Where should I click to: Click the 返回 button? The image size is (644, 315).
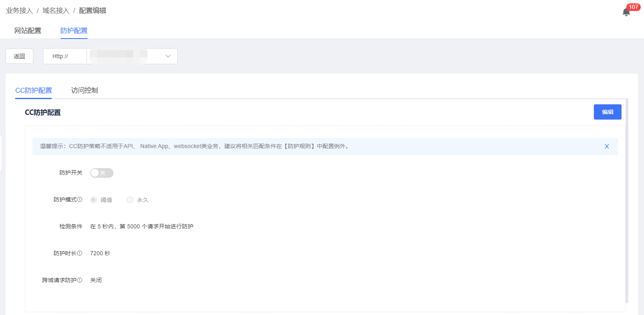19,56
